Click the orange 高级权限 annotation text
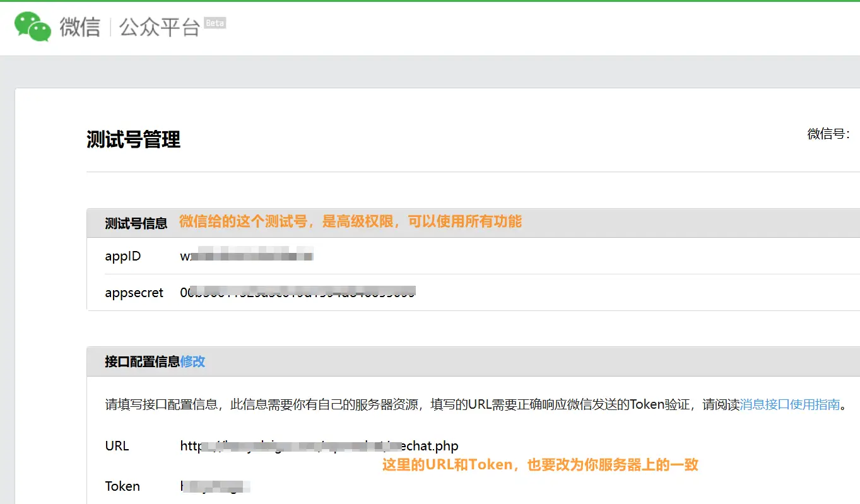 [x=350, y=221]
